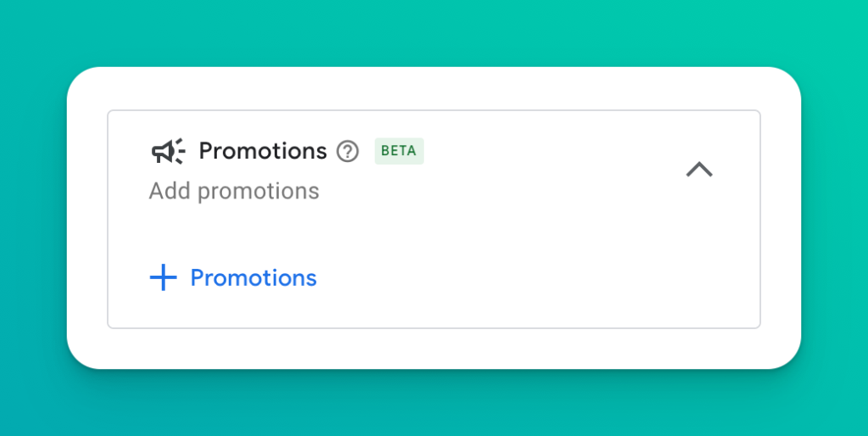Show help tooltip beside Promotions title
Screen dimensions: 868x436
pyautogui.click(x=348, y=151)
